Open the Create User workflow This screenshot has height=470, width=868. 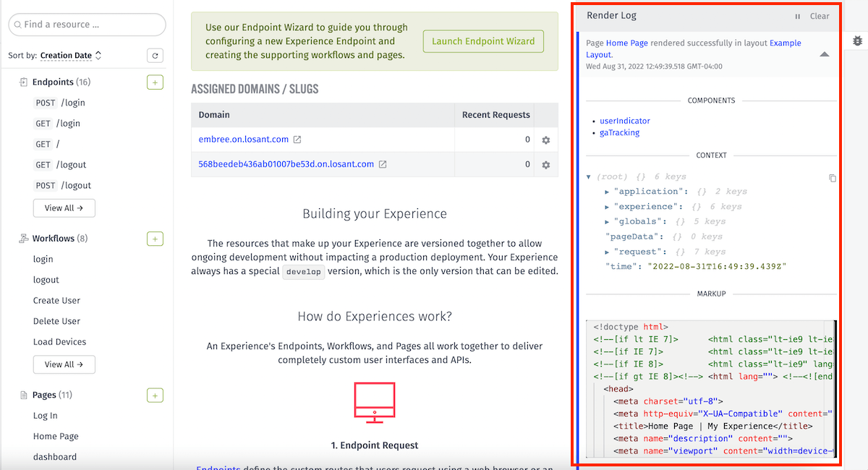56,301
